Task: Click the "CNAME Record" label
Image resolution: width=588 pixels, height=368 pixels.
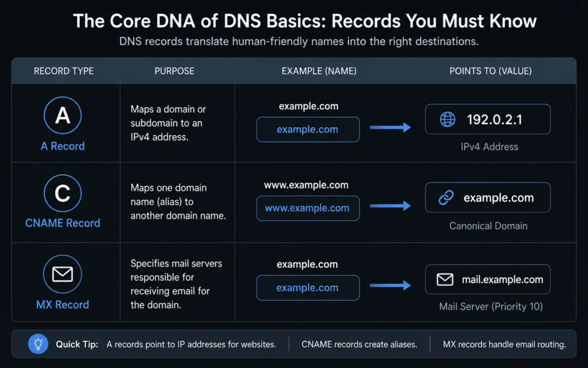Action: (x=63, y=223)
